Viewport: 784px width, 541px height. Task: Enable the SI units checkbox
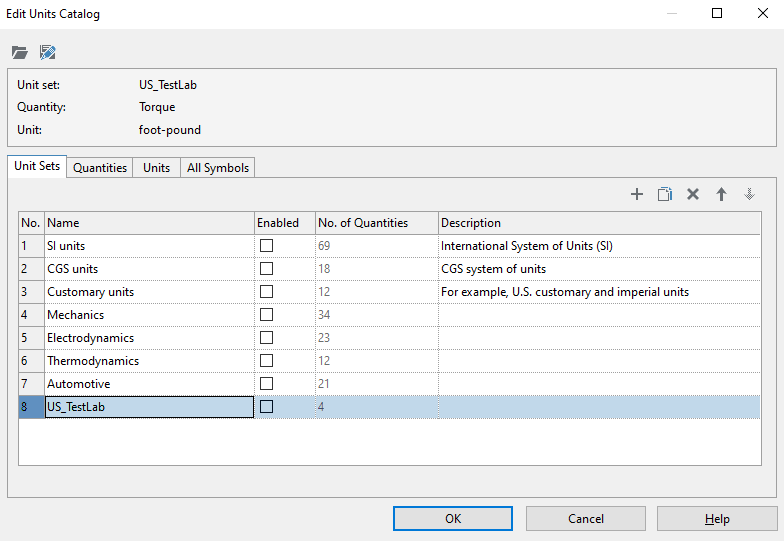(266, 246)
